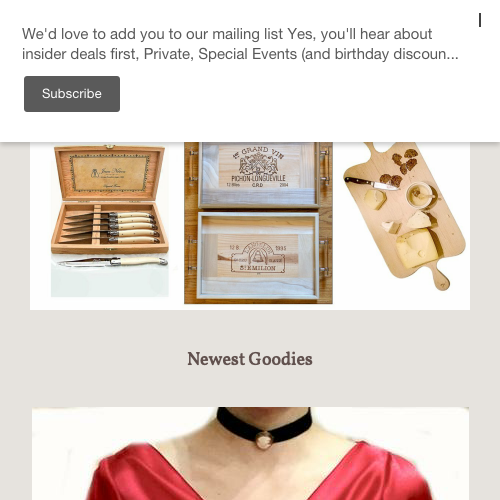Click the large cheese wedge on the board

click(418, 248)
